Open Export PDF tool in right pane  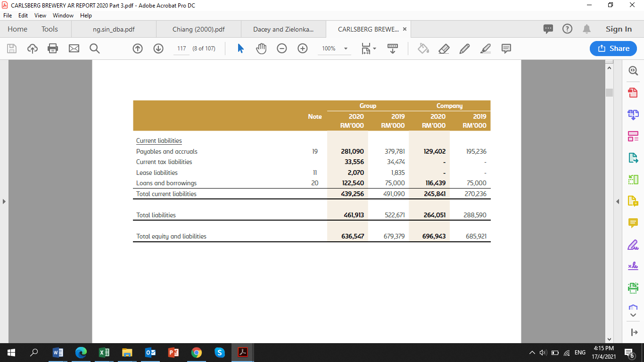point(633,158)
